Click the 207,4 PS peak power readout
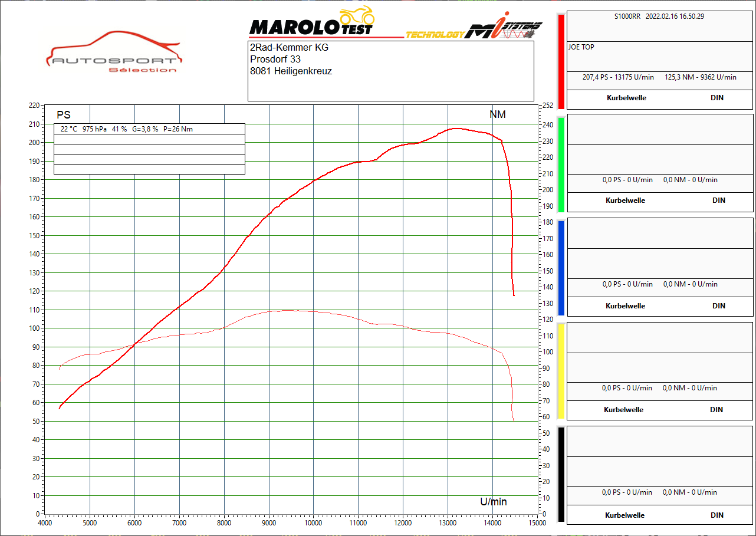 [617, 77]
